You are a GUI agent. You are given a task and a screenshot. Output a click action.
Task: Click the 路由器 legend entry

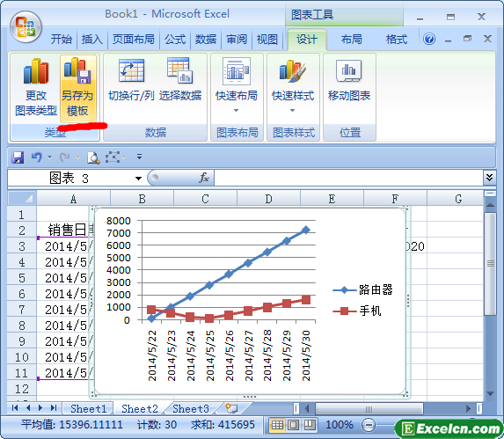(362, 290)
